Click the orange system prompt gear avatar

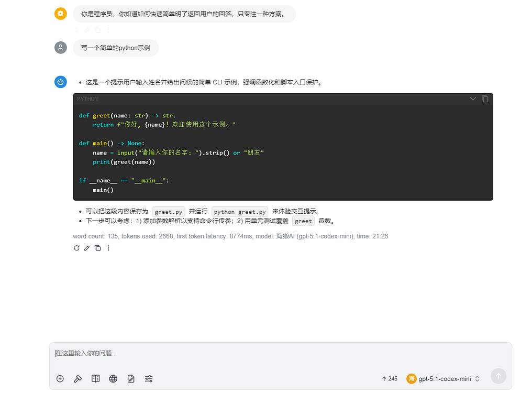tap(61, 14)
